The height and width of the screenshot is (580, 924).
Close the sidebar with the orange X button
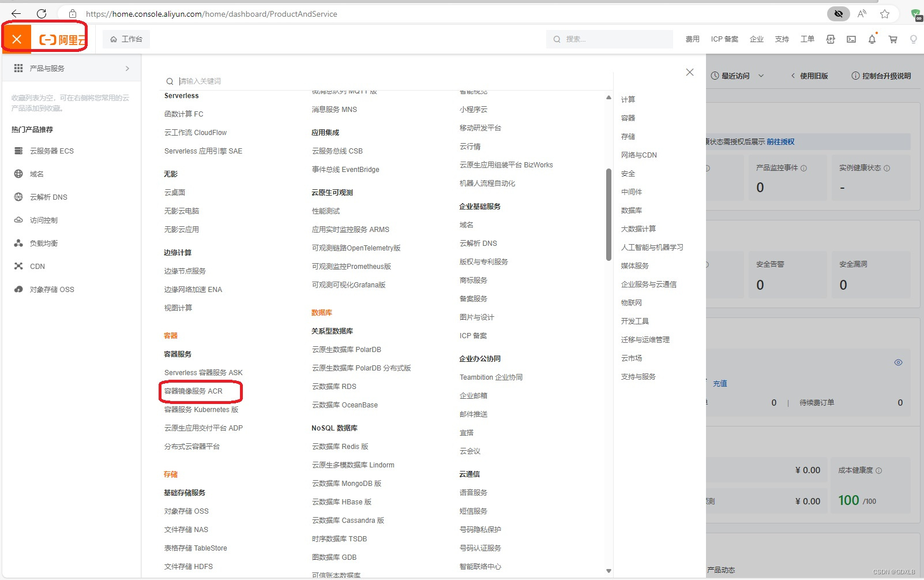pos(17,39)
